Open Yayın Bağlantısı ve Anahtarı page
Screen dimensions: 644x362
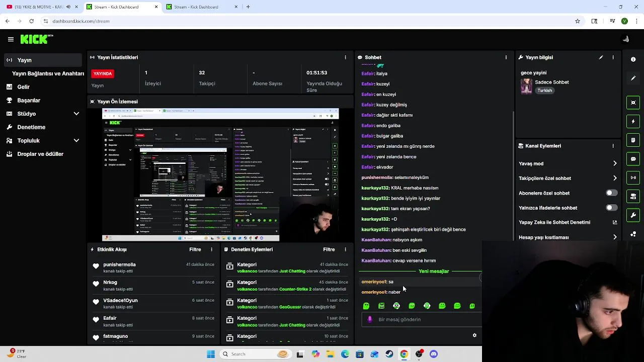pos(48,73)
